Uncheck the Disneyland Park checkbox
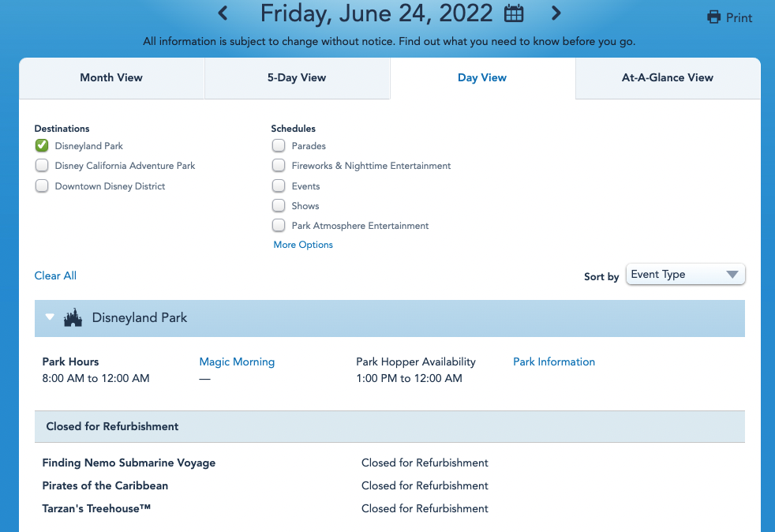Image resolution: width=775 pixels, height=532 pixels. click(42, 145)
